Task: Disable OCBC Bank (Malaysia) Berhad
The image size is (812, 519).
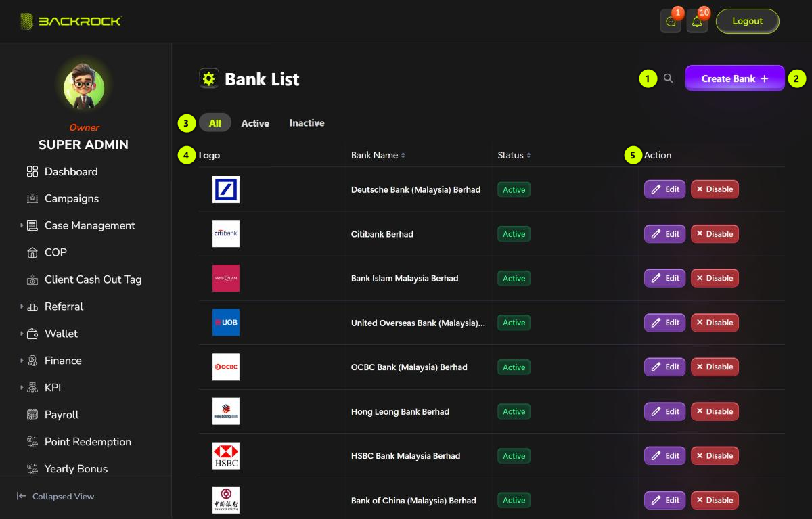Action: [715, 367]
